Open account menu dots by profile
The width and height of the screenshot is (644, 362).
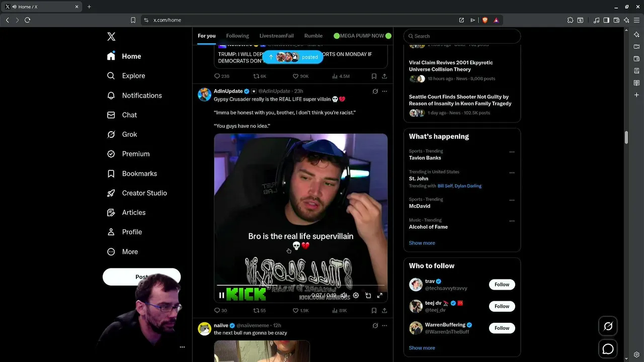[x=182, y=347]
